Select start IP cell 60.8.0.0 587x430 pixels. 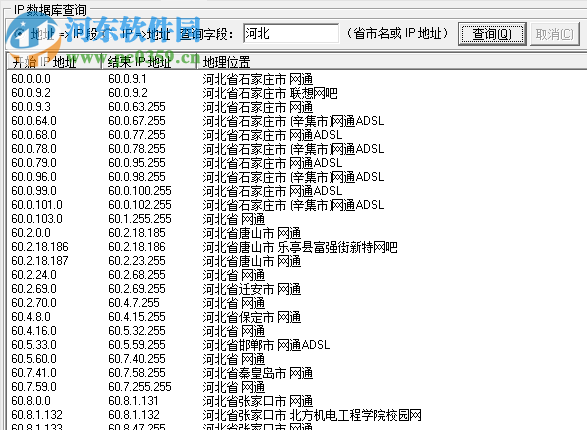[31, 401]
